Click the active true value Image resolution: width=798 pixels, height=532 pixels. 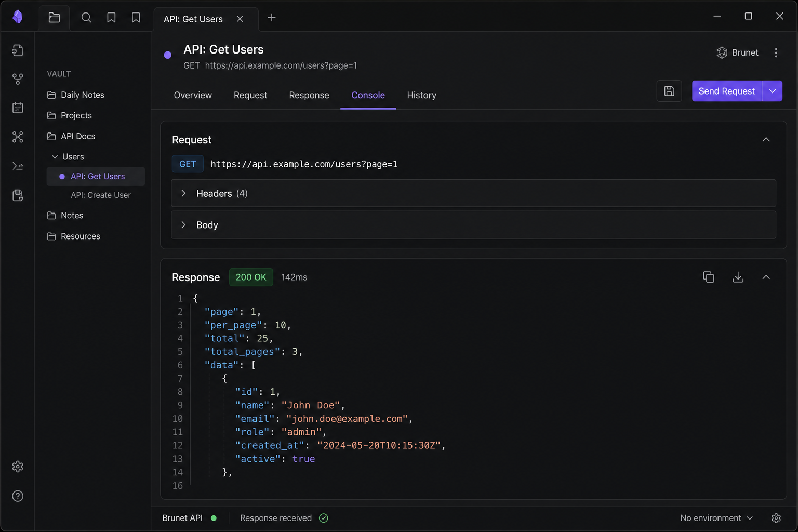[x=303, y=459]
